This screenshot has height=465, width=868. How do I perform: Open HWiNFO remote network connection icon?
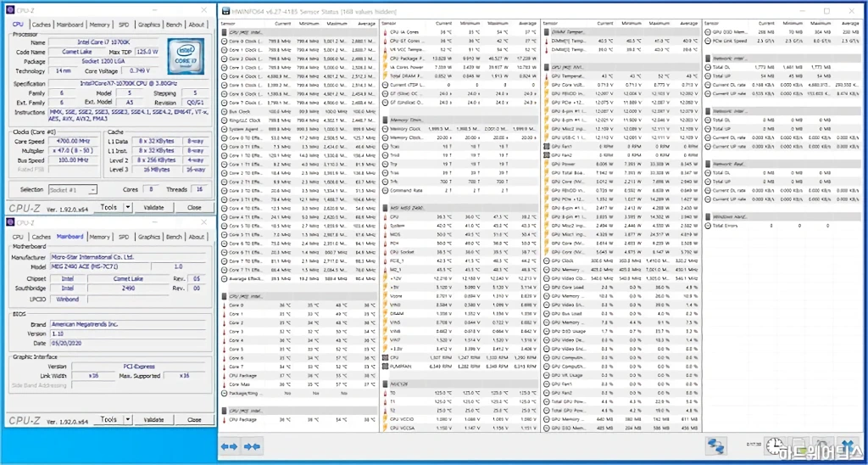715,445
